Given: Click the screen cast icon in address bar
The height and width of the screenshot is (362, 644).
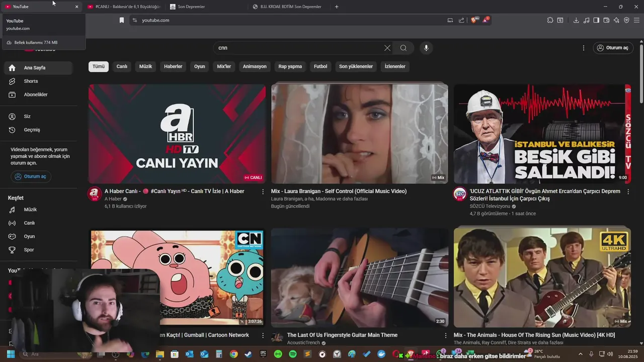Looking at the screenshot, I should tap(450, 20).
